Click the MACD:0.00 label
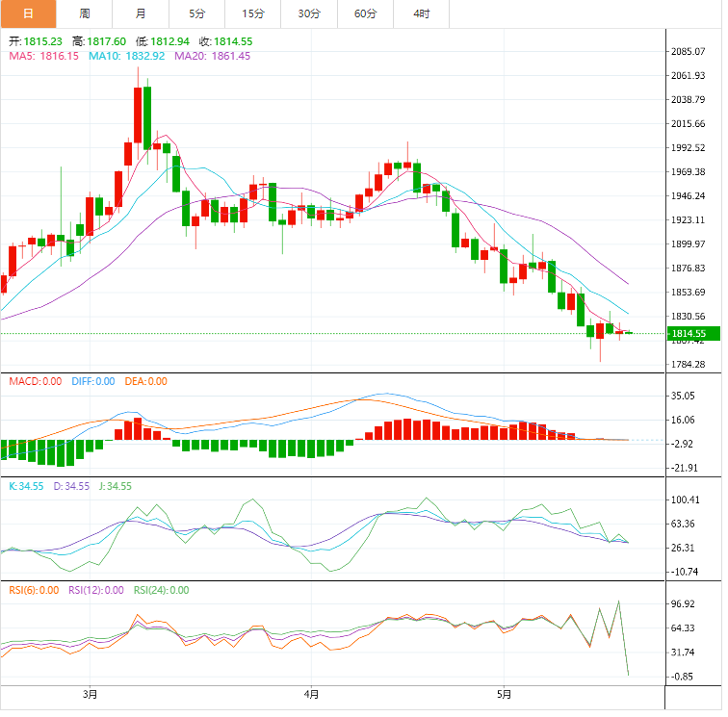The height and width of the screenshot is (717, 728). [36, 381]
